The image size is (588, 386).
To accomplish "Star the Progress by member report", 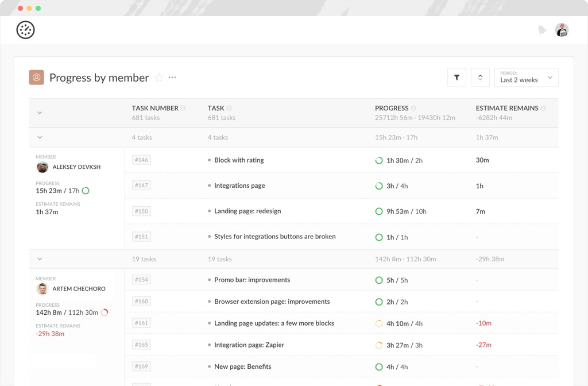I will (159, 78).
